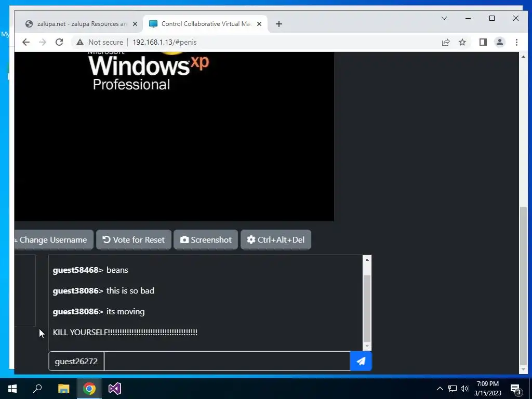The image size is (532, 399).
Task: Click the 'its moving' chat message
Action: (x=126, y=312)
